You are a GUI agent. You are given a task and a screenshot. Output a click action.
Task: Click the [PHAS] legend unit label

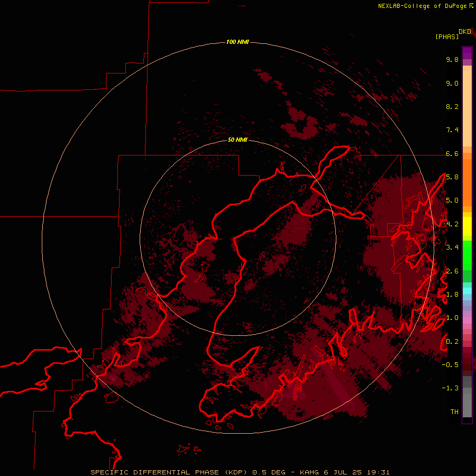[447, 36]
